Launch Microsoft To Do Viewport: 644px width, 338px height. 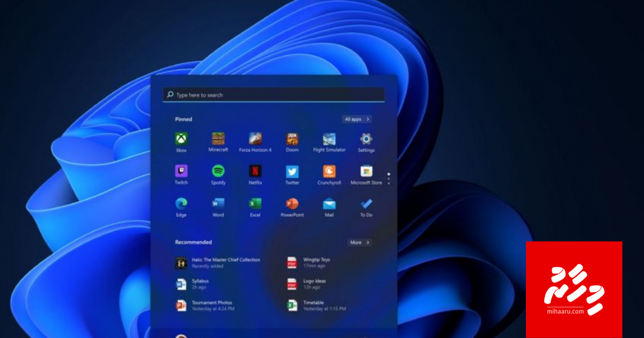click(x=366, y=205)
